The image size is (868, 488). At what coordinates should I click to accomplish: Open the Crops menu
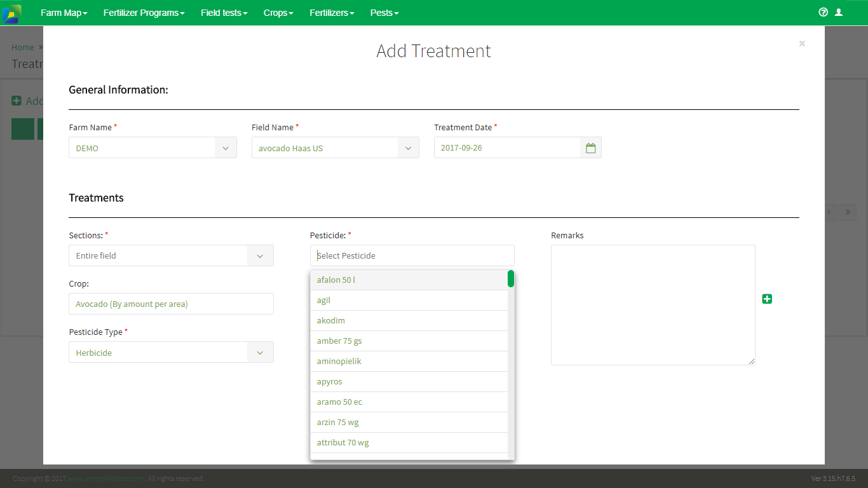coord(278,13)
